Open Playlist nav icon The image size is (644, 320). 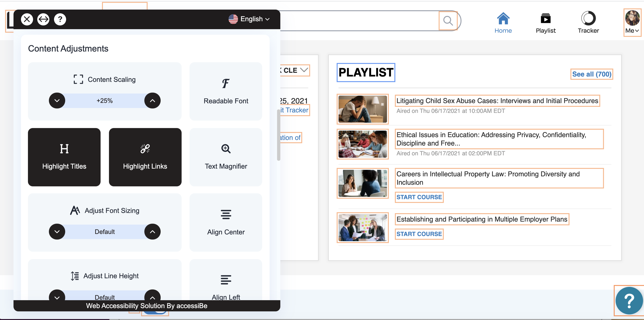[x=546, y=18]
